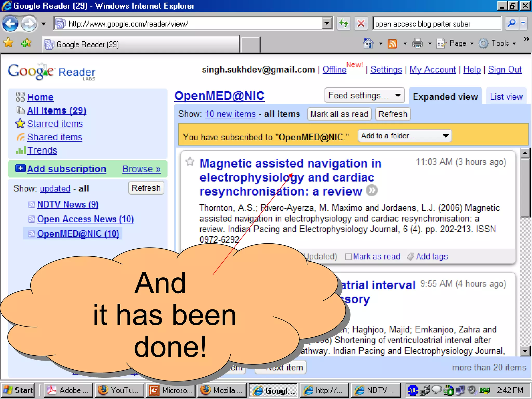Open the Tools menu
Screen dimensions: 532x399
(x=497, y=43)
